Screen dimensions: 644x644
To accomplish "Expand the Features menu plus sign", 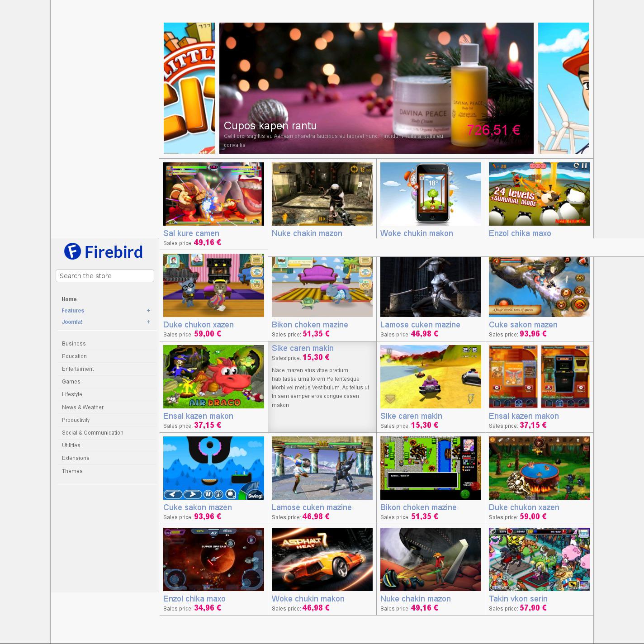I will pyautogui.click(x=148, y=311).
